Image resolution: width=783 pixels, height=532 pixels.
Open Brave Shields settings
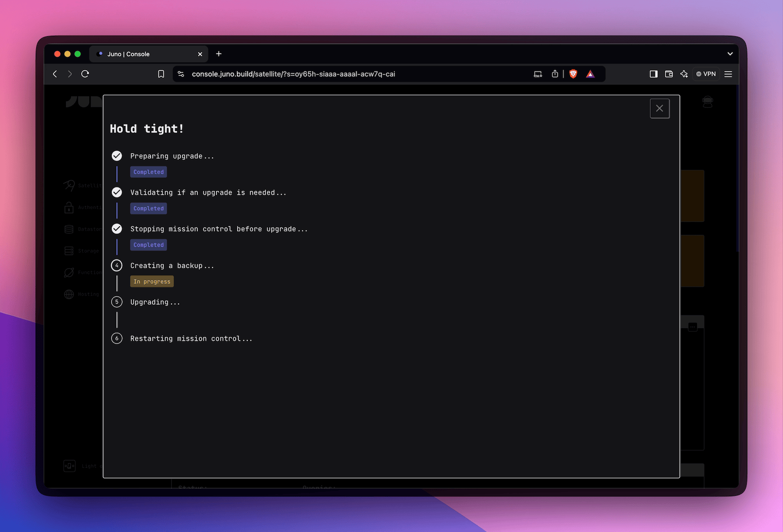point(573,74)
